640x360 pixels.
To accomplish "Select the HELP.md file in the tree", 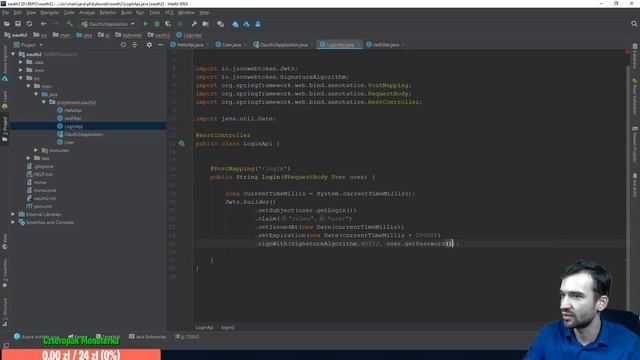I will click(x=43, y=174).
